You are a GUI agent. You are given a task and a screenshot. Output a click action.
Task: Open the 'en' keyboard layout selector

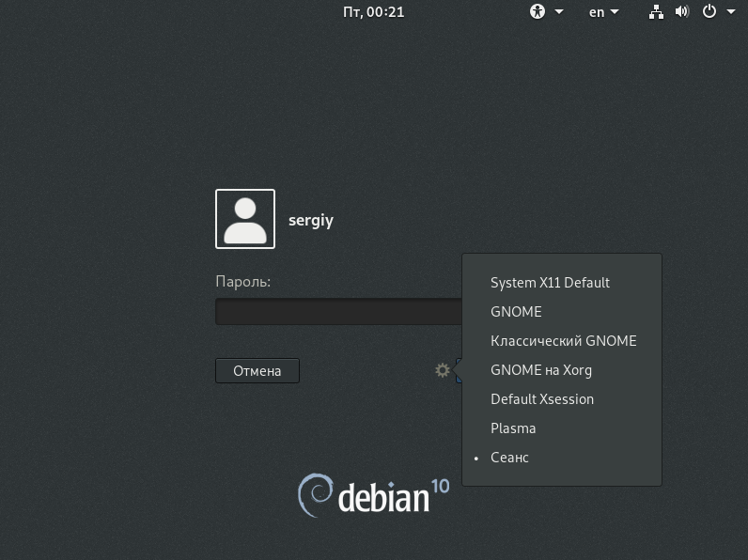coord(603,12)
